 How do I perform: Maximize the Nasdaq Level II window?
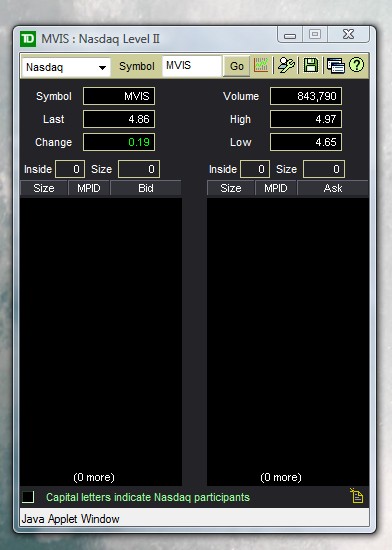pos(315,34)
